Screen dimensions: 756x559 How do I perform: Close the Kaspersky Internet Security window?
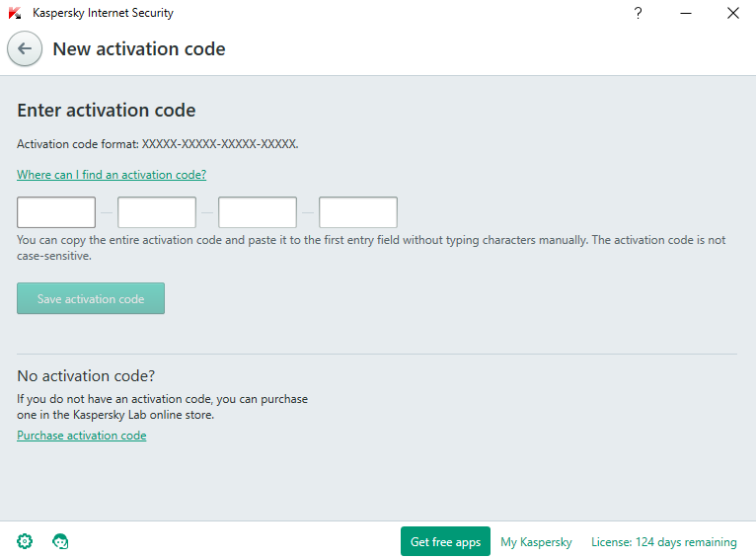point(733,13)
